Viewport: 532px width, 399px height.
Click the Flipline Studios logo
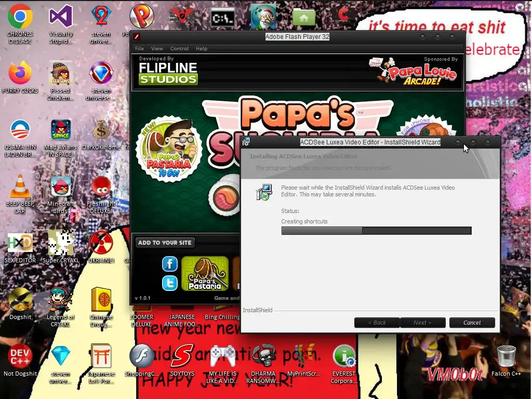[168, 73]
